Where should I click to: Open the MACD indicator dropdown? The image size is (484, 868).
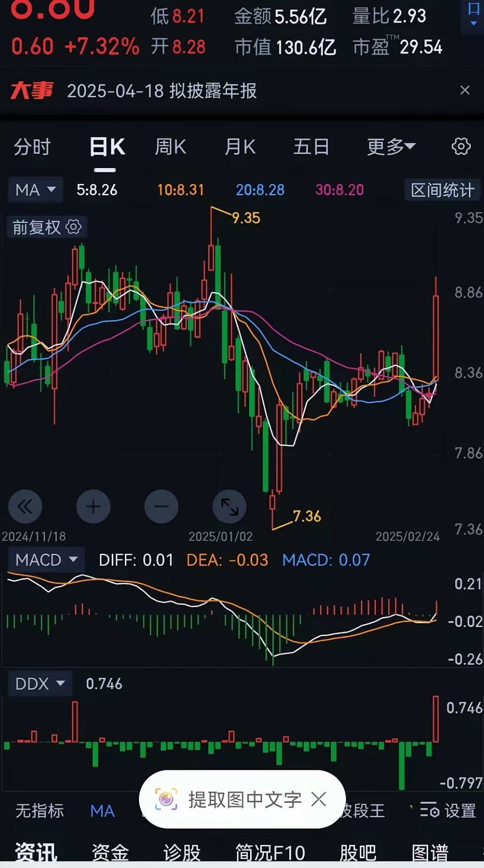pos(46,560)
